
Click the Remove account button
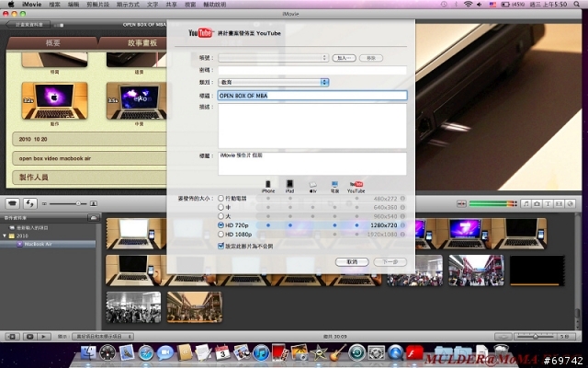pos(371,58)
